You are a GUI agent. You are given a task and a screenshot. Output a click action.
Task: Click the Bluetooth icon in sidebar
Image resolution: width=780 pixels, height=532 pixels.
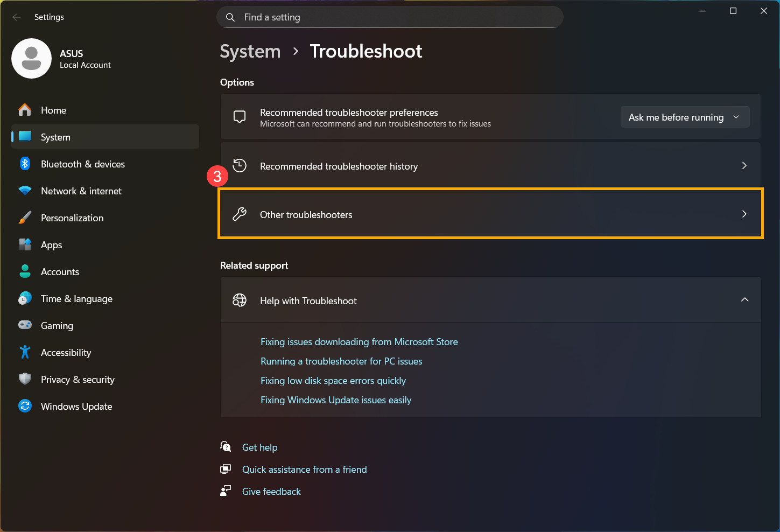pyautogui.click(x=25, y=164)
